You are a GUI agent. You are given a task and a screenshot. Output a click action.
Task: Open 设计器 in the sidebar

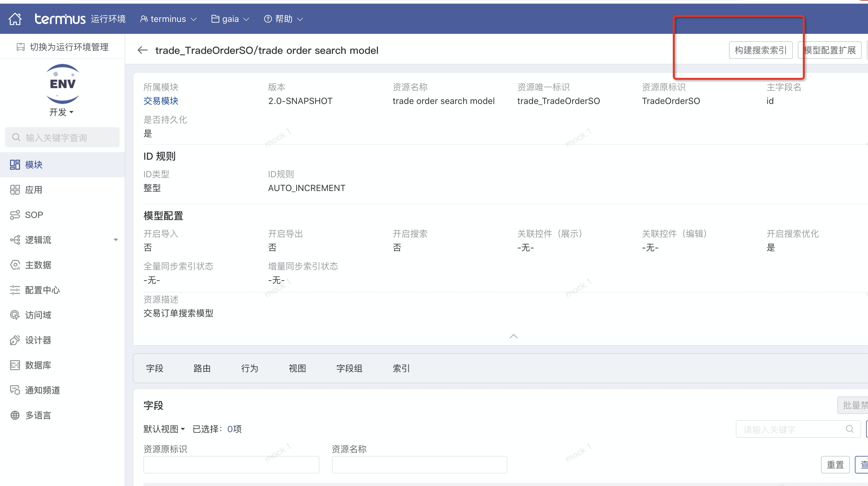pyautogui.click(x=62, y=340)
